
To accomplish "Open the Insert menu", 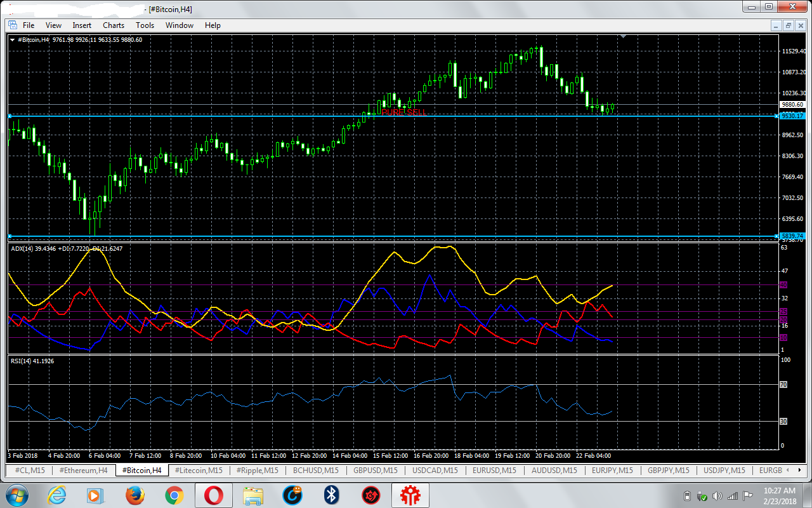I will pos(82,25).
